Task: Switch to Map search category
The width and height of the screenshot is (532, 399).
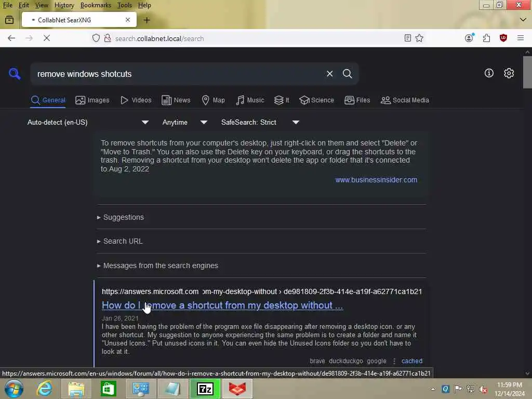Action: point(214,100)
